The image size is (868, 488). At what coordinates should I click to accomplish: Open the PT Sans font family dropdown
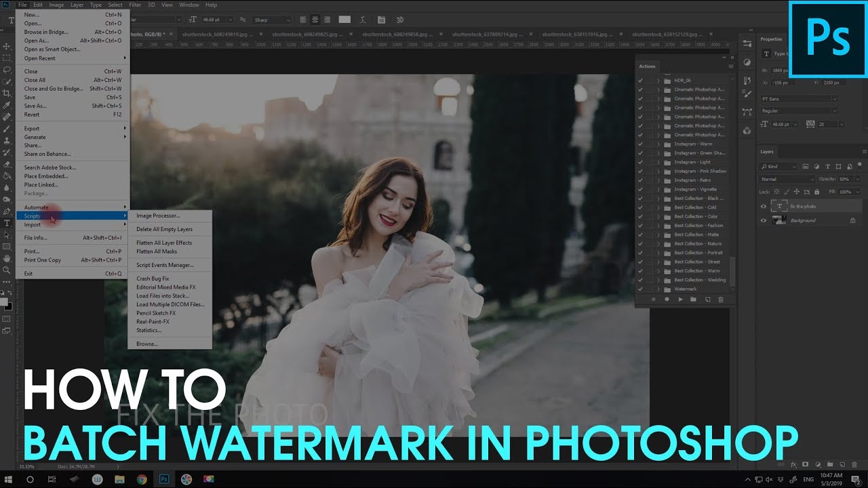(799, 99)
